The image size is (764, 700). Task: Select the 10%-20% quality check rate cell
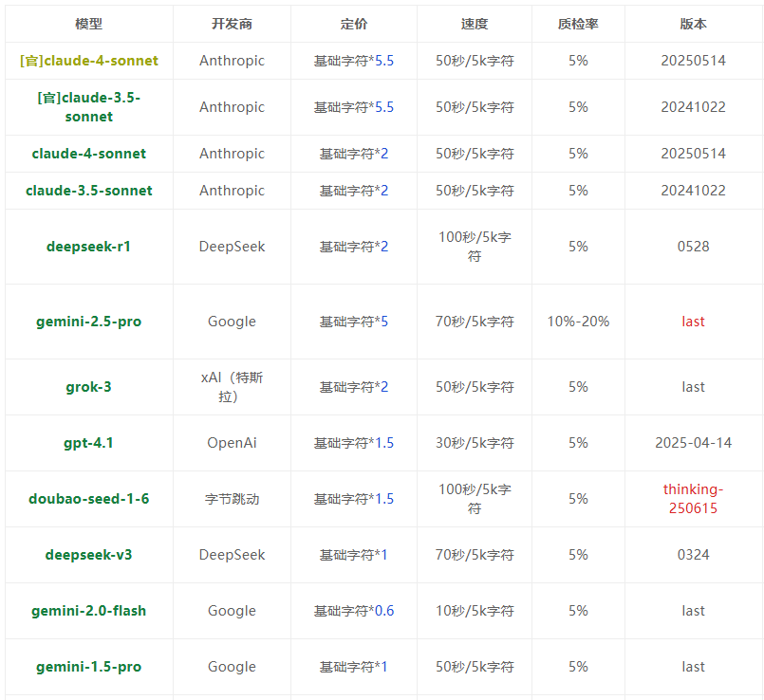[578, 322]
